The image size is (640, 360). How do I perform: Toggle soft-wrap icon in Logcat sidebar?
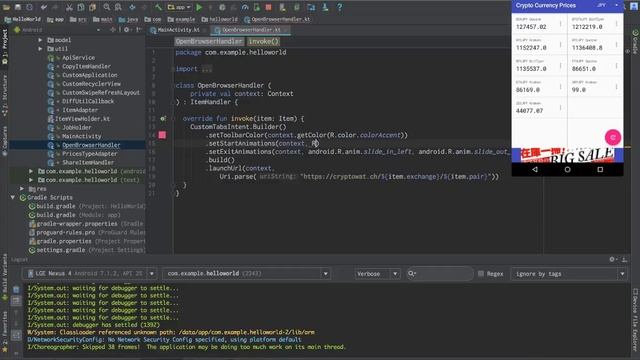16,335
